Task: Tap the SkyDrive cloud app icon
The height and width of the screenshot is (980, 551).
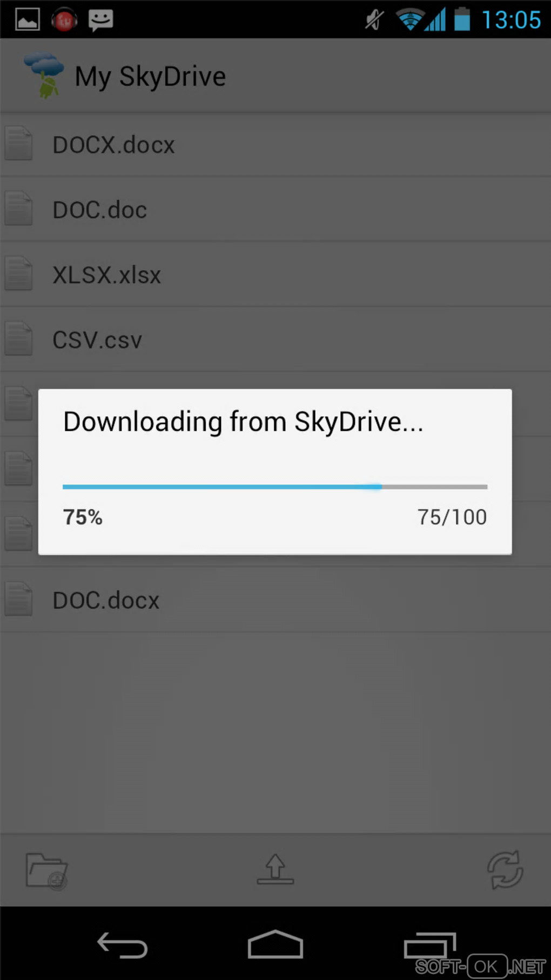Action: pyautogui.click(x=44, y=76)
